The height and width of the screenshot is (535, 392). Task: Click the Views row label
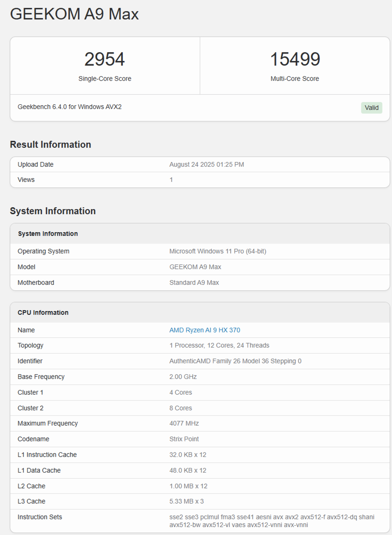click(26, 180)
